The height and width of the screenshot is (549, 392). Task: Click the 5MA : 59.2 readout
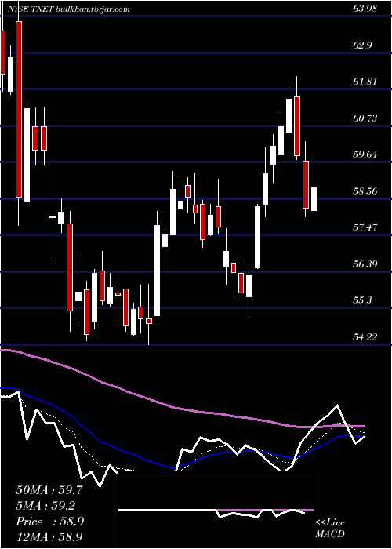45,506
